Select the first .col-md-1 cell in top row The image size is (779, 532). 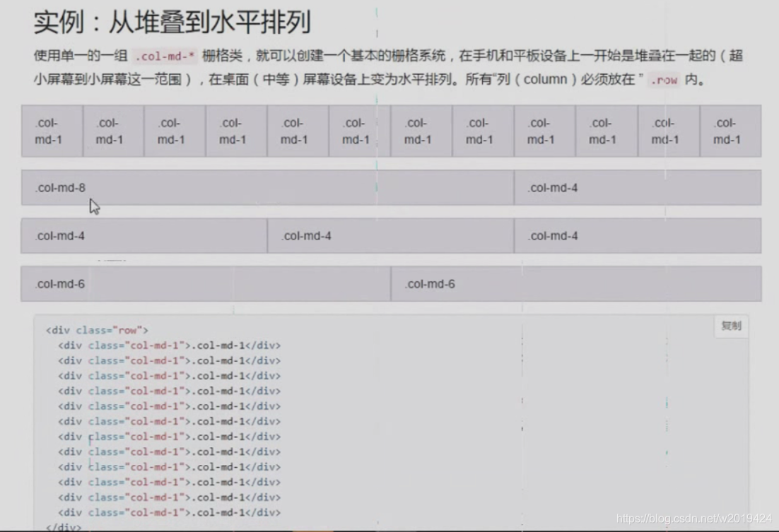52,131
